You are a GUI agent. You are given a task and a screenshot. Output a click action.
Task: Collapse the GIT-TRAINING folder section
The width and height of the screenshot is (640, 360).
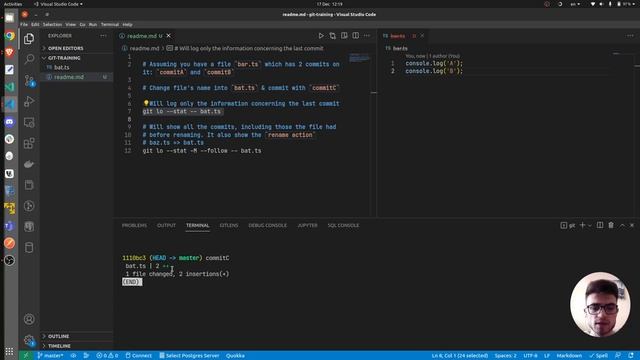77,58
